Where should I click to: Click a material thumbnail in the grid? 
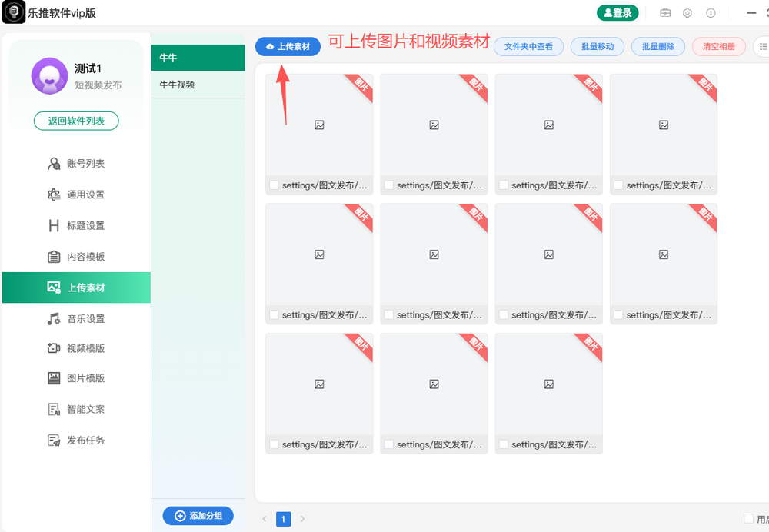click(319, 125)
